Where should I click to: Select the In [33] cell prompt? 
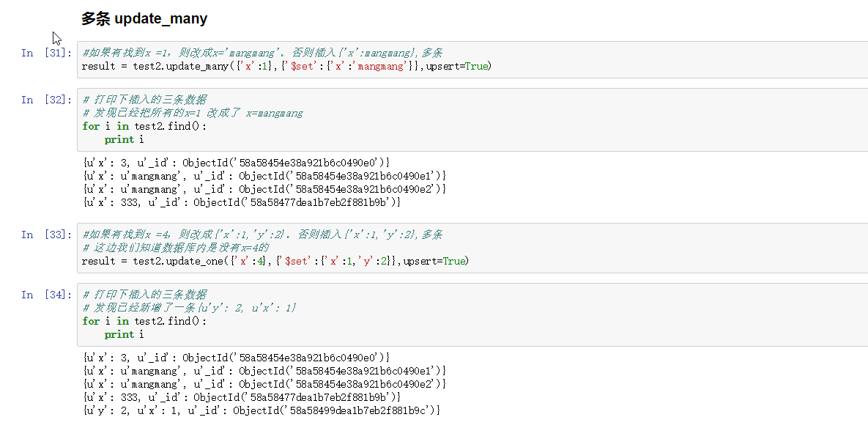pyautogui.click(x=46, y=235)
